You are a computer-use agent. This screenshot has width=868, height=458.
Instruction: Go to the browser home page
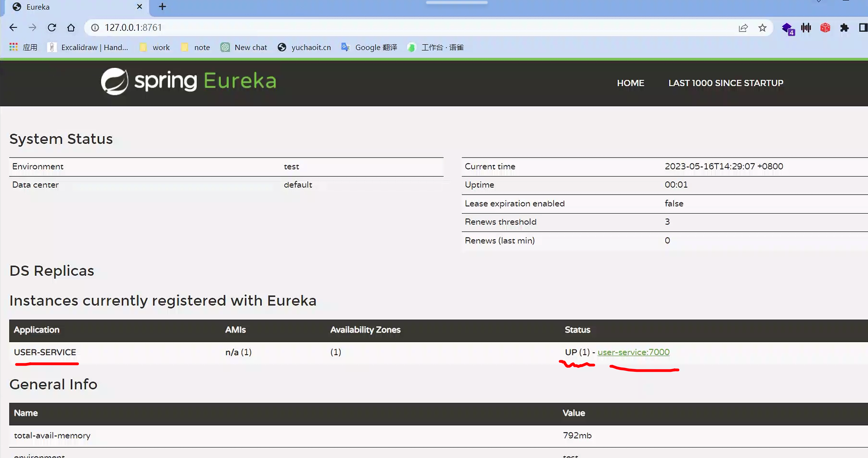point(71,28)
